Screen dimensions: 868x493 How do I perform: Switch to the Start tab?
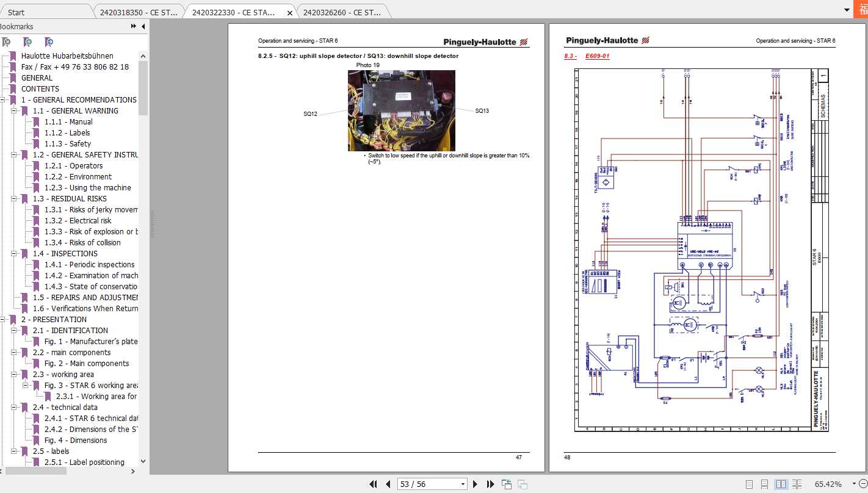[x=16, y=12]
